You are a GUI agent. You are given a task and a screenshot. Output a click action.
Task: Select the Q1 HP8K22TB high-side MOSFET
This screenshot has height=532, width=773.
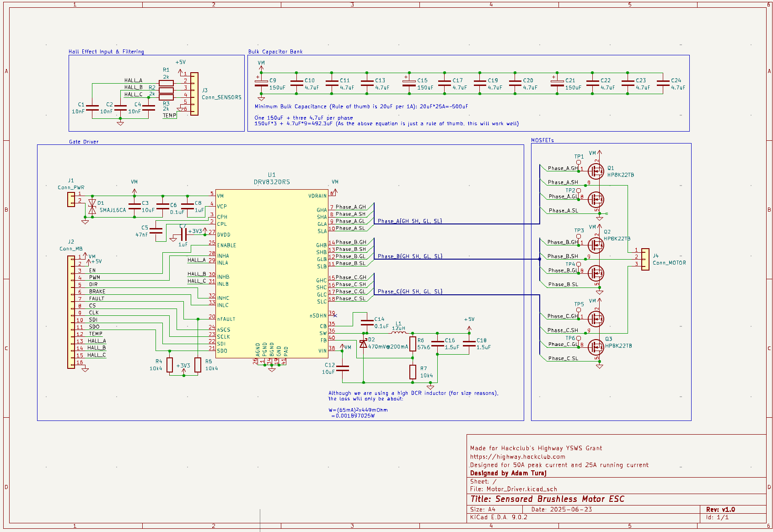[596, 171]
